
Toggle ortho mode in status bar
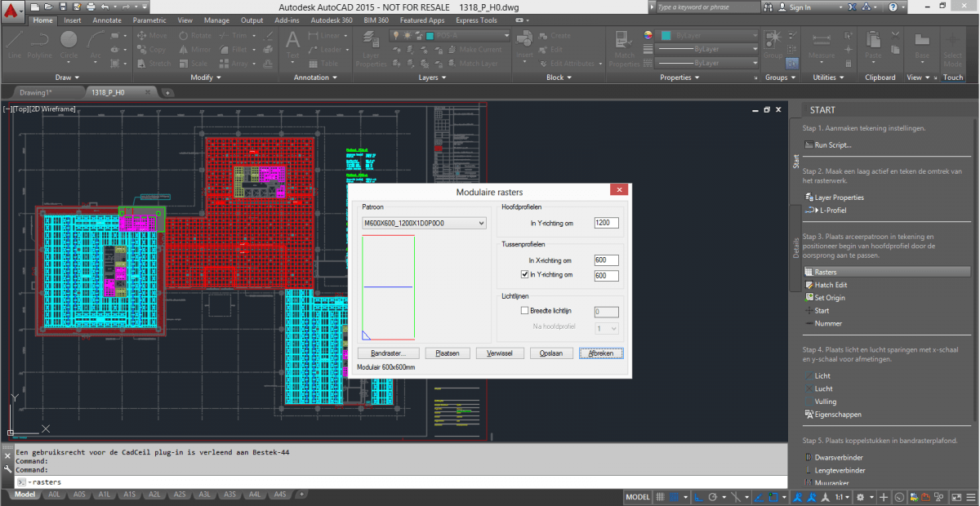pyautogui.click(x=699, y=497)
